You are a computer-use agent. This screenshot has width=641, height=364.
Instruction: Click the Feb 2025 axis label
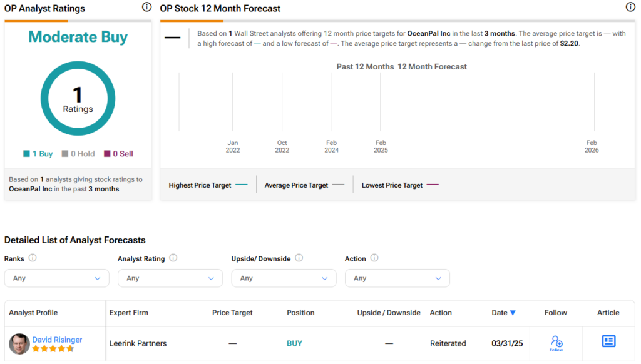point(381,146)
